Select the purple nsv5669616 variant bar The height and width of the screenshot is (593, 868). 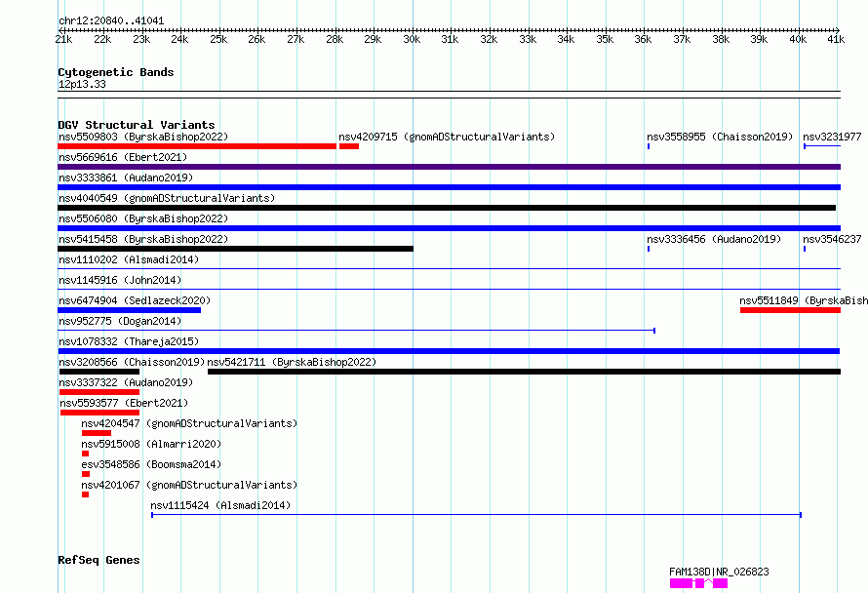(x=449, y=167)
